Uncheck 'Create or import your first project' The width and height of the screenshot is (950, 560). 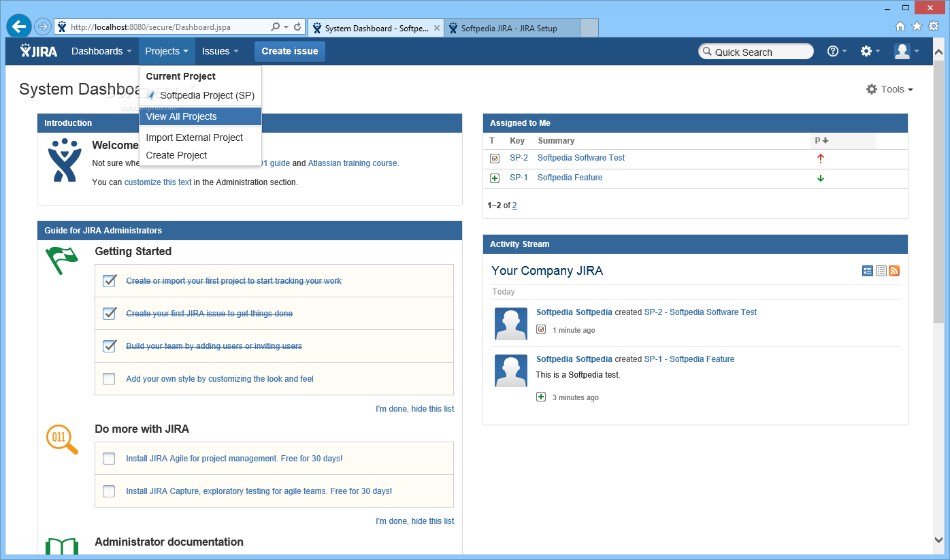tap(109, 281)
